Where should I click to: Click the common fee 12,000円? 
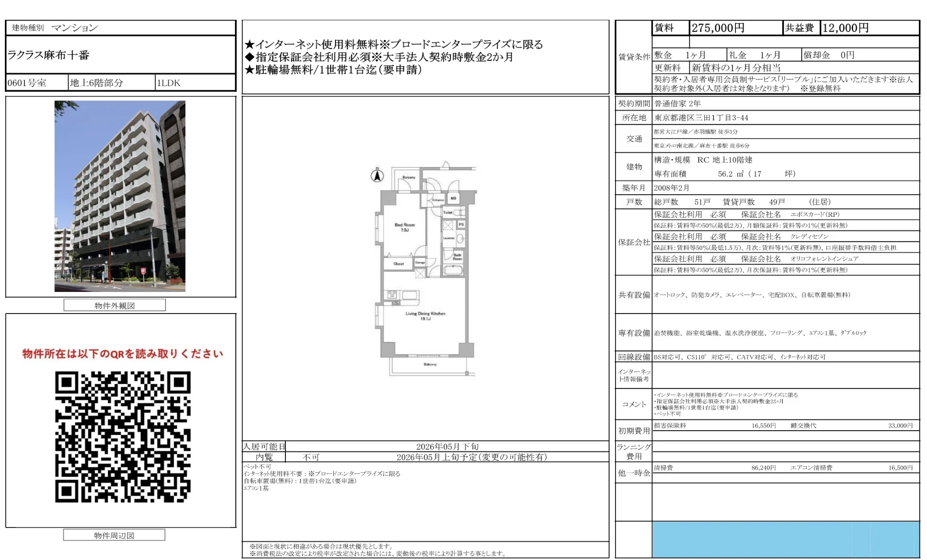(845, 28)
